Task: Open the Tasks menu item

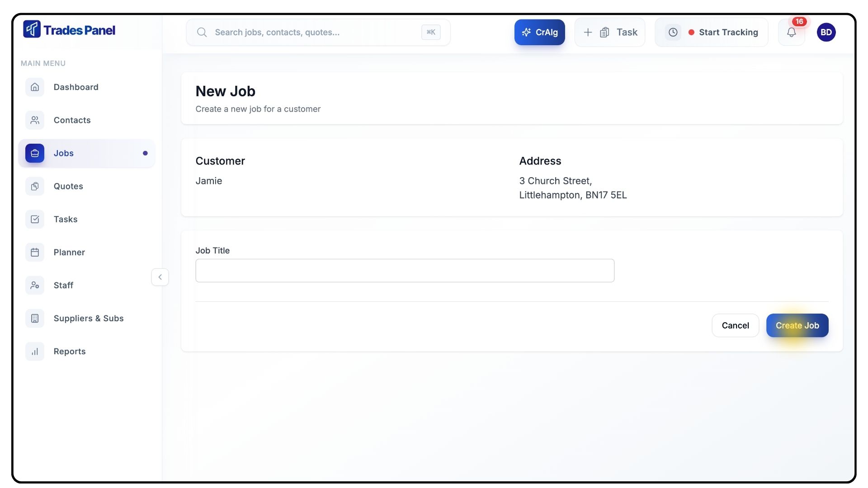Action: pos(66,219)
